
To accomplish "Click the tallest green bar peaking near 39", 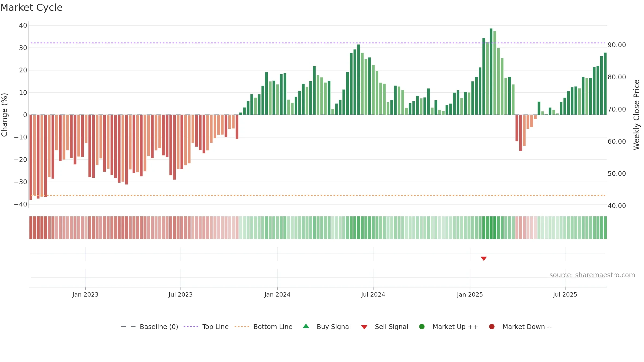I will click(491, 72).
